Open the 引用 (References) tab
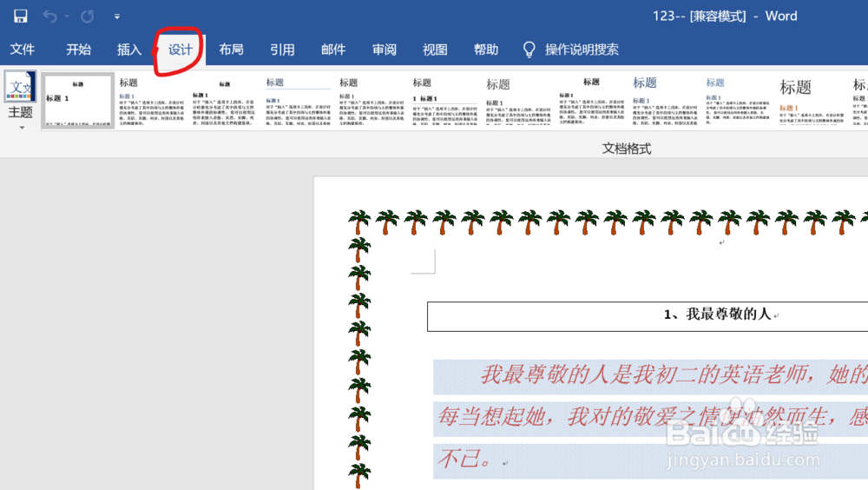The height and width of the screenshot is (490, 868). tap(282, 50)
